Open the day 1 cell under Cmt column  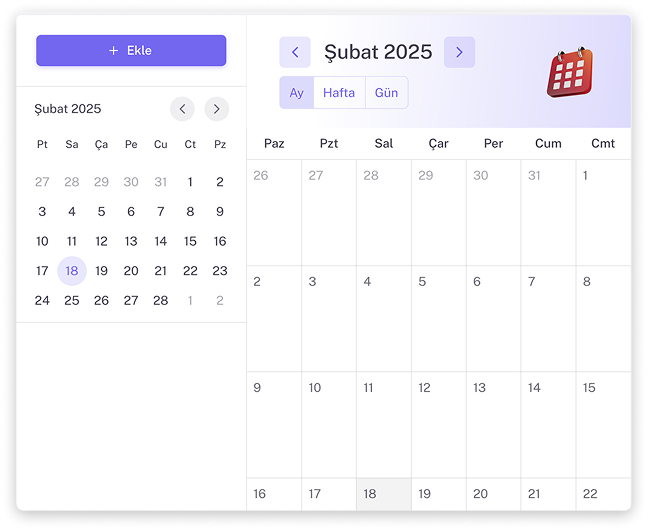(603, 212)
